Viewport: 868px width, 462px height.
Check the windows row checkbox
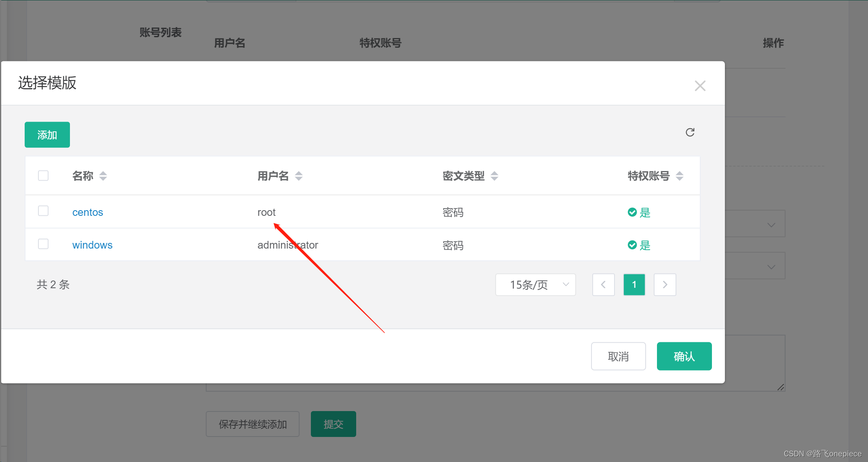43,244
